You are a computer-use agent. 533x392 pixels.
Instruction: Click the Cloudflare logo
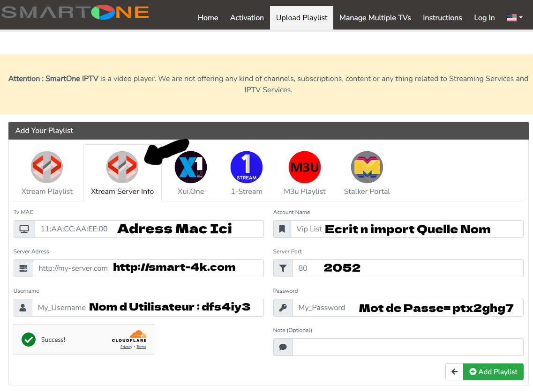[x=129, y=336]
